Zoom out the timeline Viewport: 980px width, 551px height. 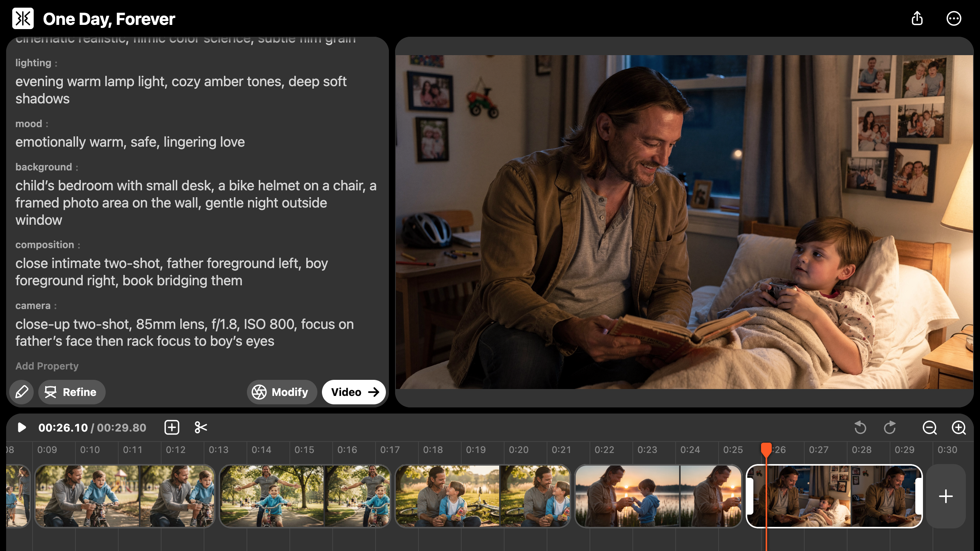point(929,427)
